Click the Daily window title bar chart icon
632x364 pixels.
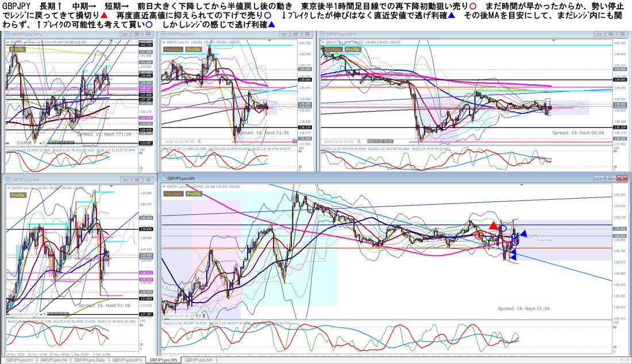(x=7, y=34)
